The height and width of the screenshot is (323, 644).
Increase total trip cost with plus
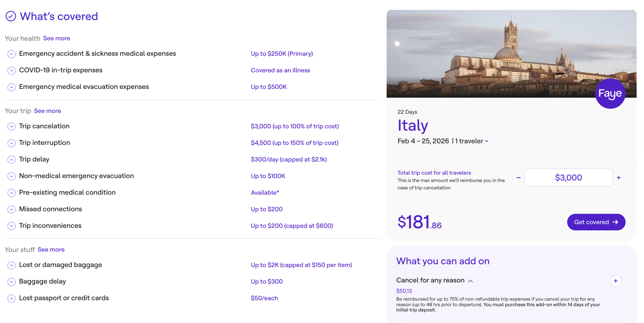coord(619,178)
